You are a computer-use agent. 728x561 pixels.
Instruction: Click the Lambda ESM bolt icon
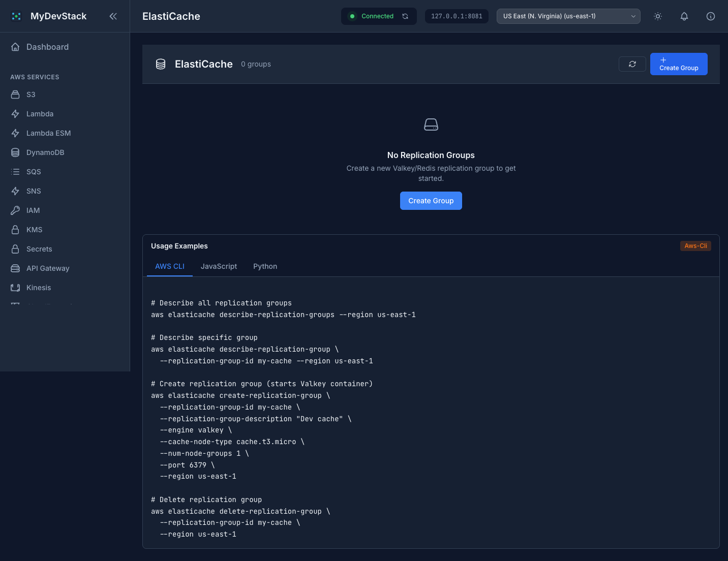pyautogui.click(x=15, y=133)
